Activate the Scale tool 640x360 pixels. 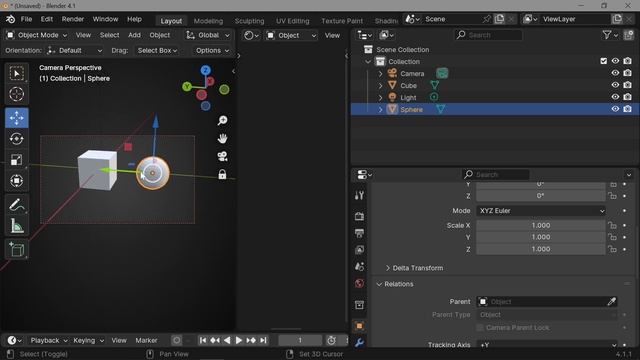pyautogui.click(x=17, y=160)
